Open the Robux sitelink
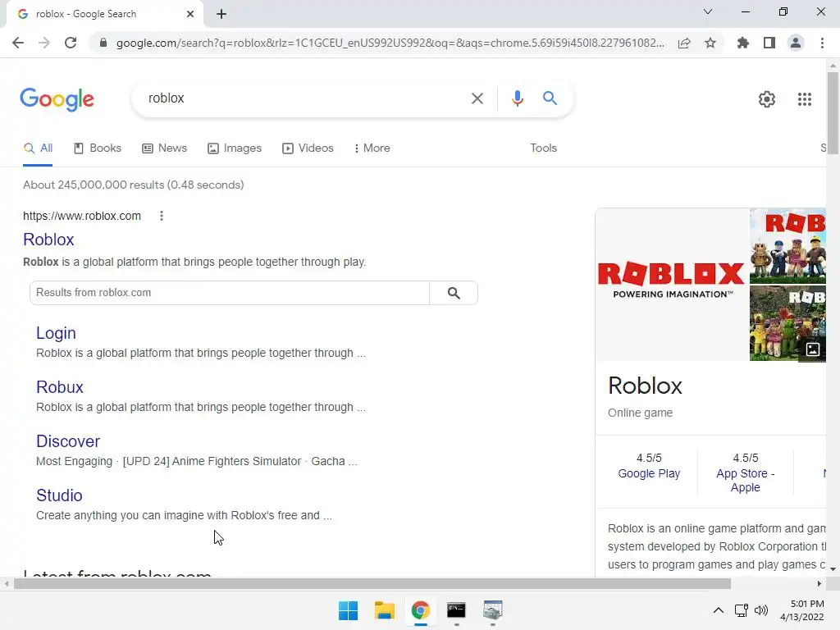This screenshot has width=840, height=630. (59, 387)
